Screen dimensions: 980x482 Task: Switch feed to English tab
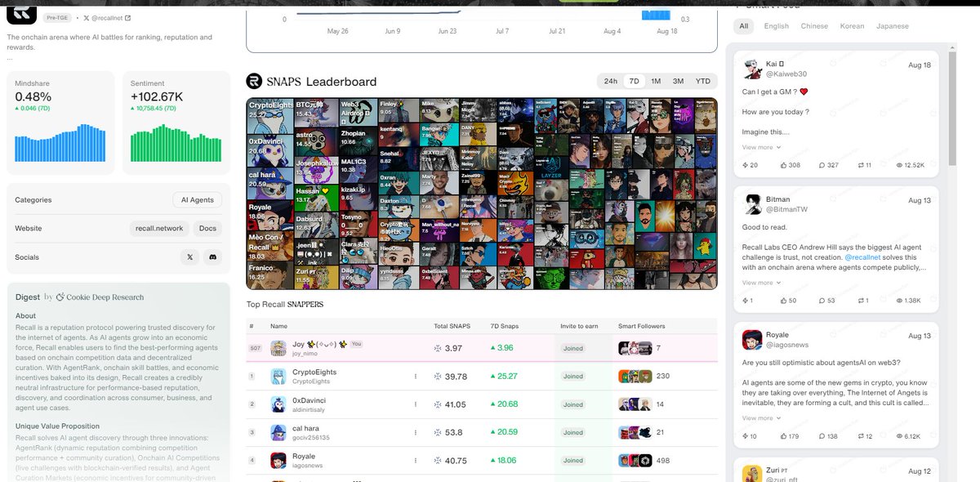click(777, 26)
